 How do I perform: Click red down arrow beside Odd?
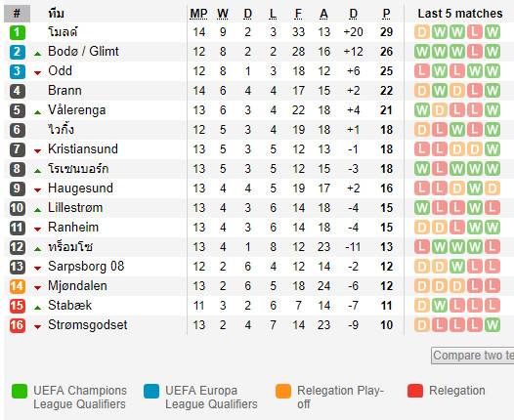tap(38, 73)
